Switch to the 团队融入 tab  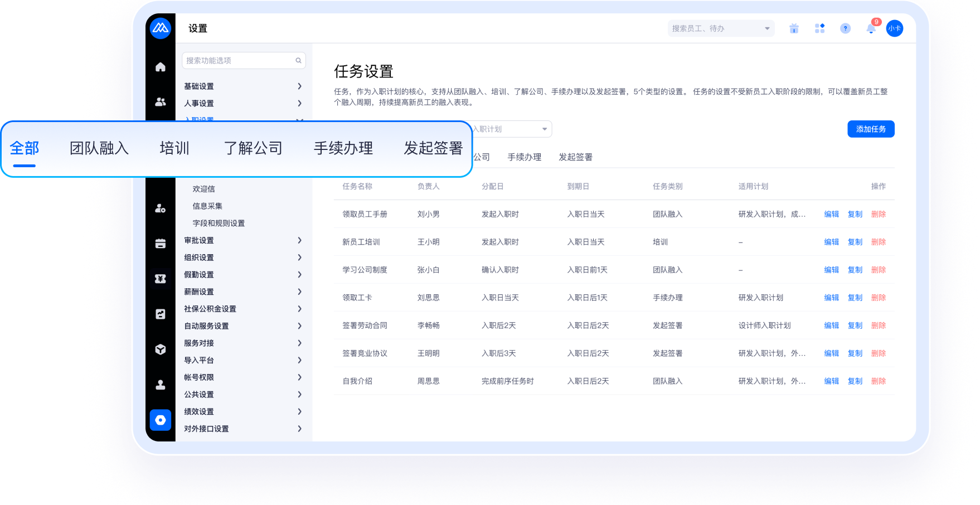pos(99,148)
